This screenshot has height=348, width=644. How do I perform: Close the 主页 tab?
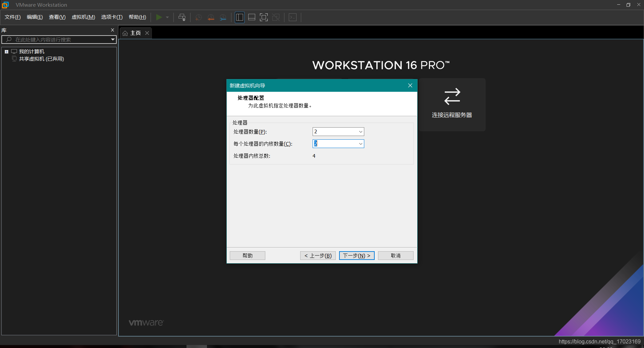pyautogui.click(x=147, y=33)
